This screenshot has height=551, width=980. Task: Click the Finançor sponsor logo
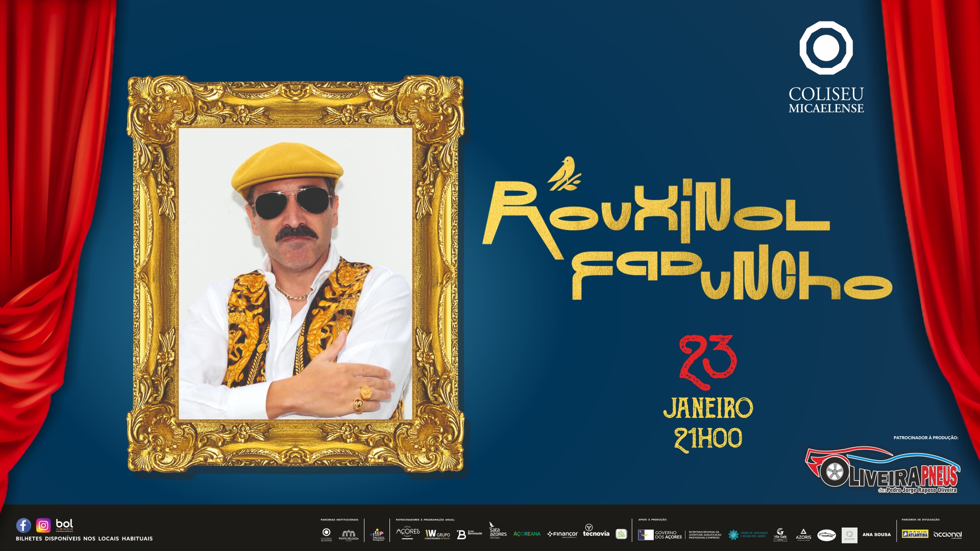pos(562,534)
